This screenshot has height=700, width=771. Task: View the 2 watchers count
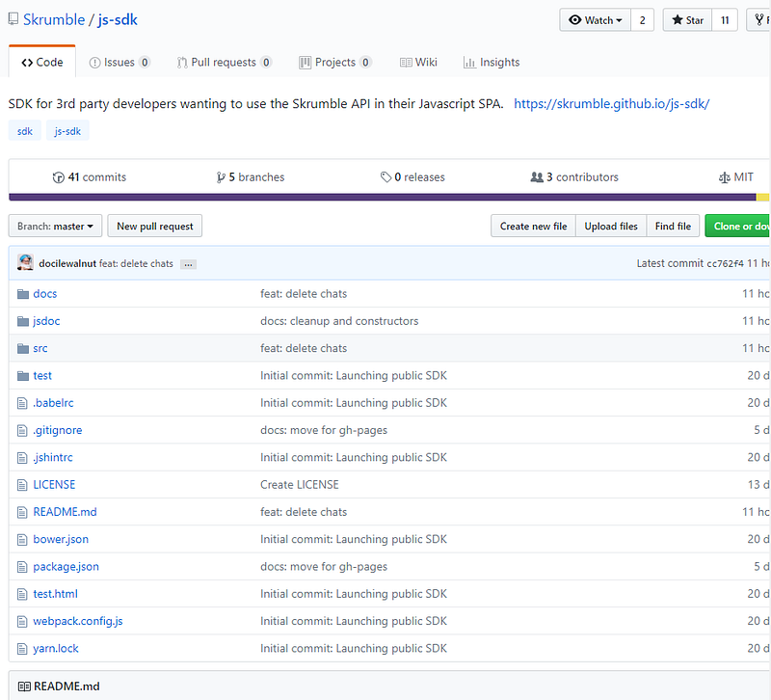pos(642,20)
